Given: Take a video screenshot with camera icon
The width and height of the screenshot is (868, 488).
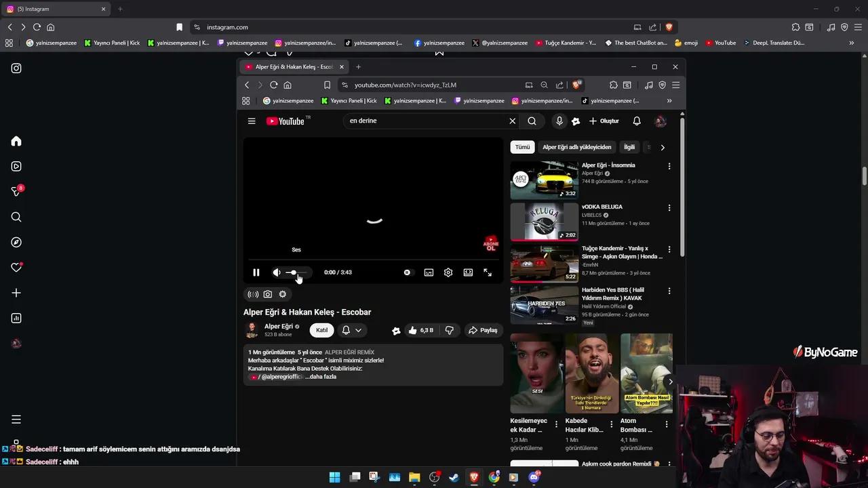Looking at the screenshot, I should (268, 294).
